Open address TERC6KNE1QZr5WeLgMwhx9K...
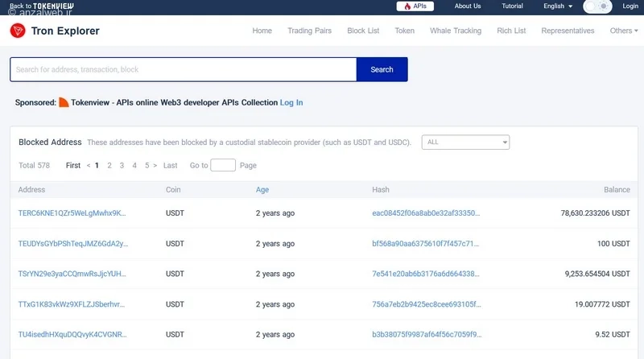 click(72, 213)
